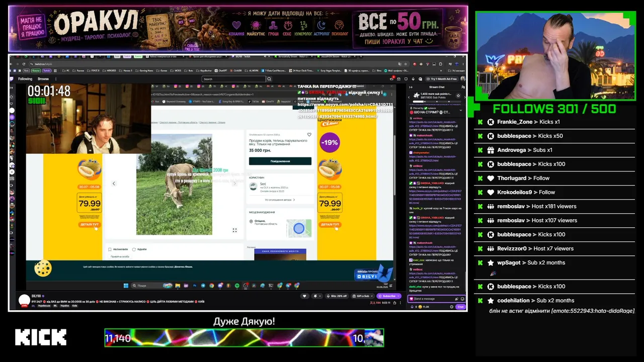Click fullscreen icon under cow photo
Screen dimensions: 644x362
(234, 230)
